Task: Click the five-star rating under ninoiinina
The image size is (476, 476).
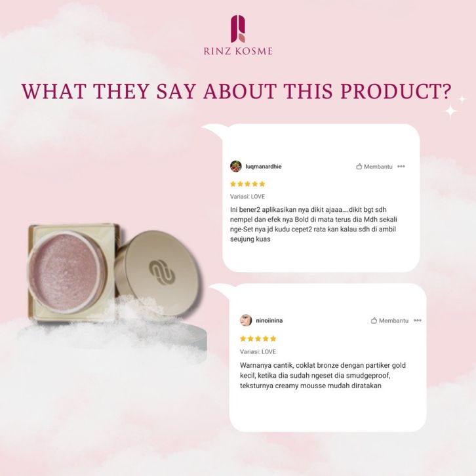Action: [x=258, y=338]
